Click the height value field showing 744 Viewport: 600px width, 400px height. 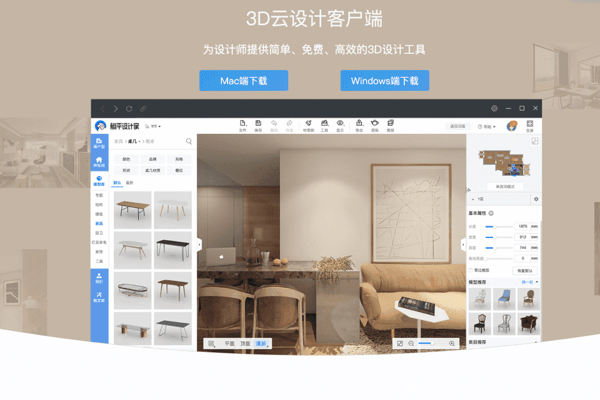pyautogui.click(x=522, y=248)
